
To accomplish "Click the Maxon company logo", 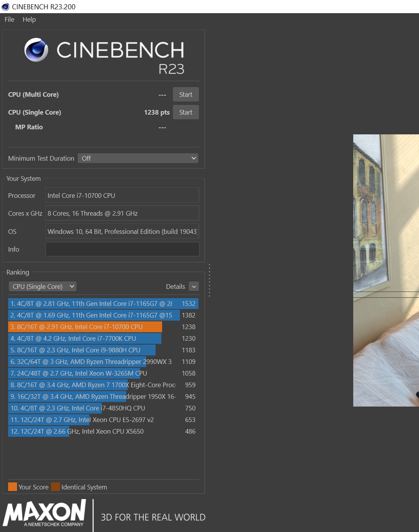I will [x=44, y=513].
